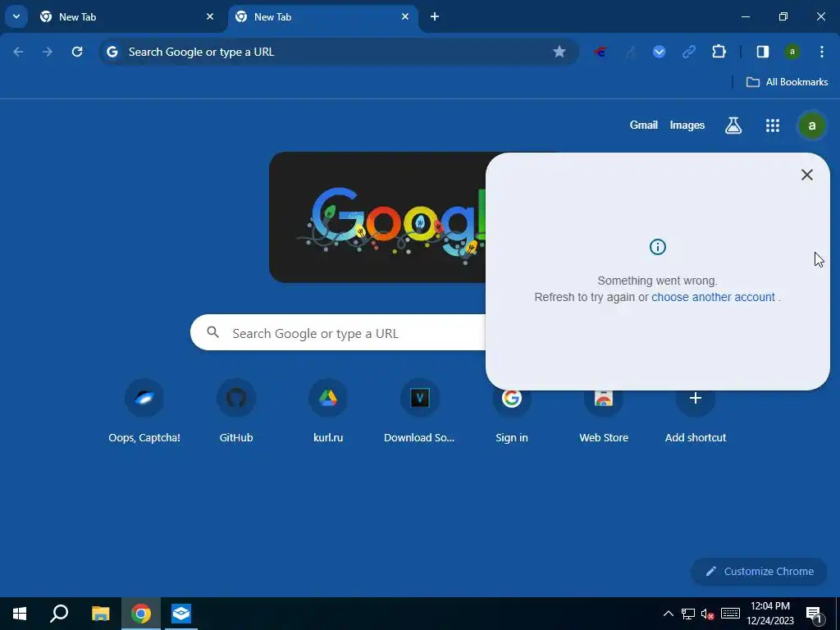
Task: Bookmark this tab with star icon
Action: pyautogui.click(x=559, y=52)
